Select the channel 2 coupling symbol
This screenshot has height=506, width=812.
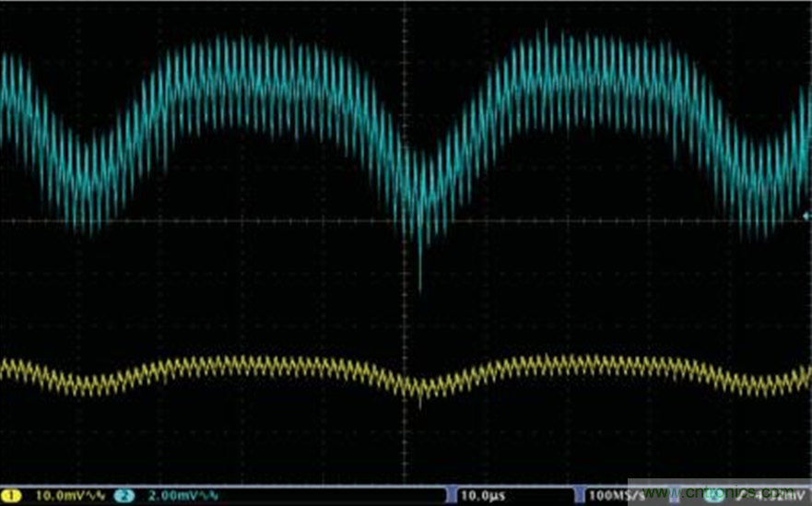pos(207,496)
